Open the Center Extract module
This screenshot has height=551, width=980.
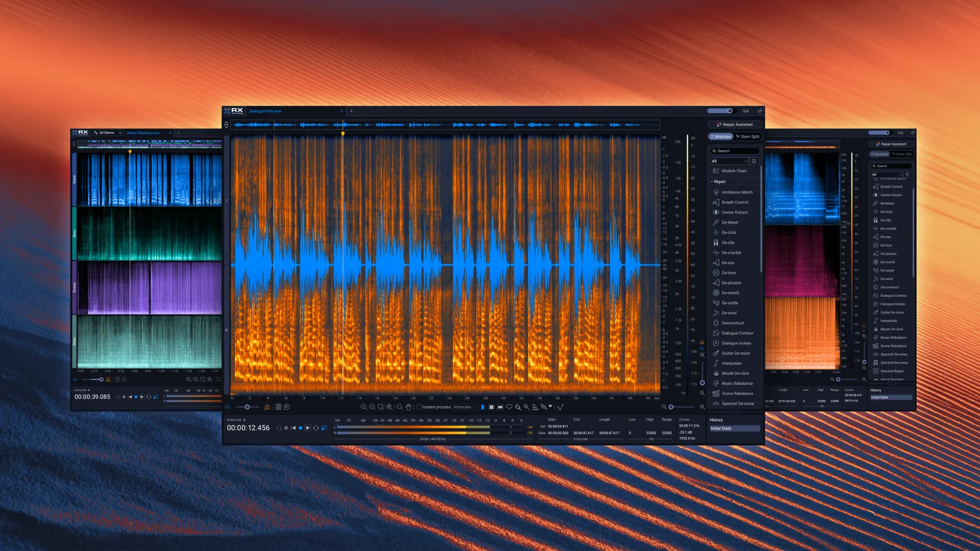point(731,212)
